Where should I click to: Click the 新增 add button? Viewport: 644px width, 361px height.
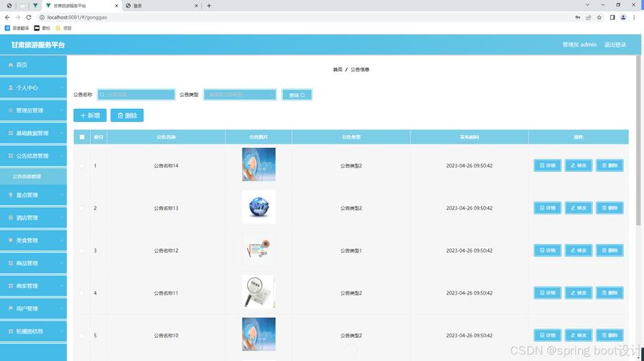click(x=90, y=116)
